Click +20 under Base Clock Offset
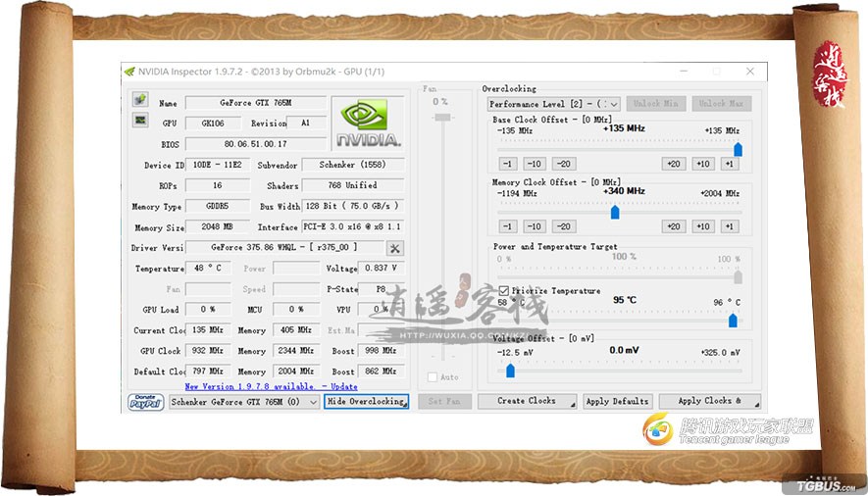This screenshot has width=868, height=496. click(x=673, y=164)
